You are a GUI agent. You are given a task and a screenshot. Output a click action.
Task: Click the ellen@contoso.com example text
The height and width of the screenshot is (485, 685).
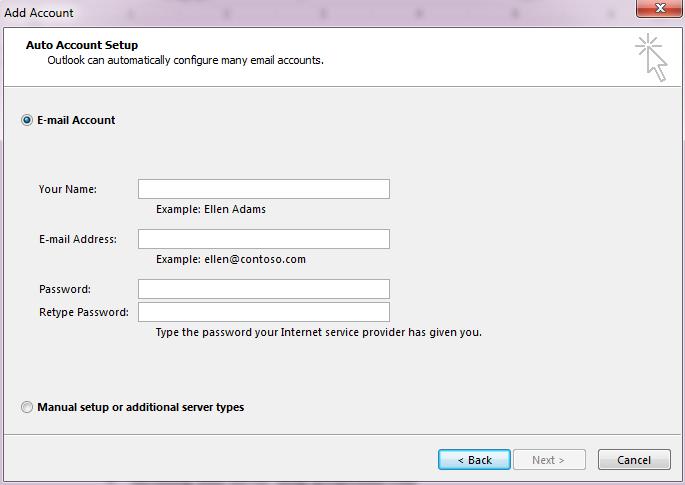255,259
